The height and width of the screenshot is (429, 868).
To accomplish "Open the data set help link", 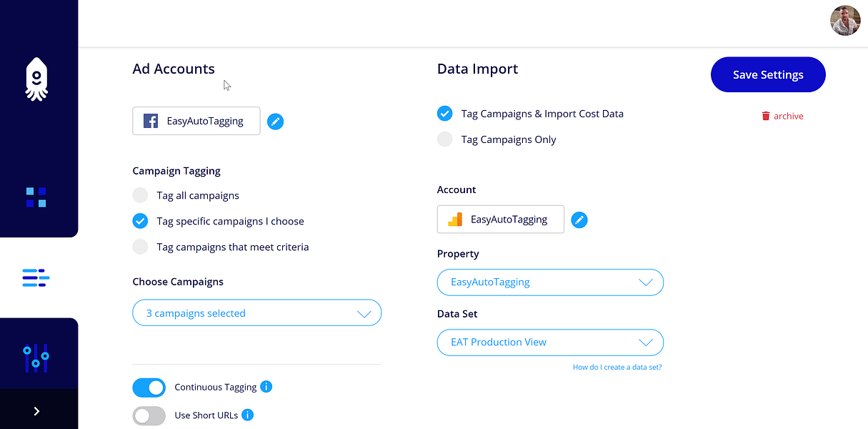I will click(x=617, y=366).
